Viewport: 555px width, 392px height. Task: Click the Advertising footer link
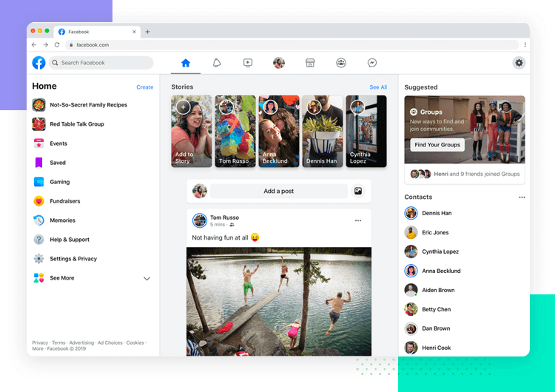pyautogui.click(x=81, y=343)
